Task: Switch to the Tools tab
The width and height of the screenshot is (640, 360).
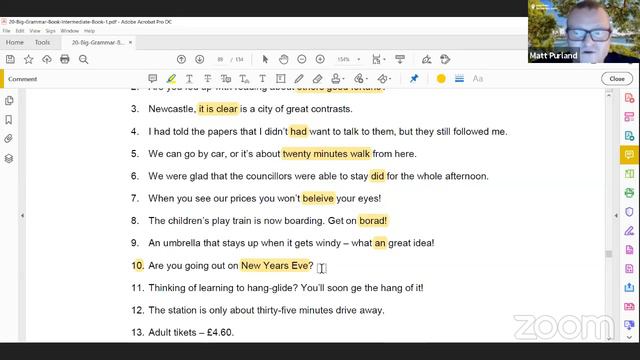Action: [x=42, y=42]
